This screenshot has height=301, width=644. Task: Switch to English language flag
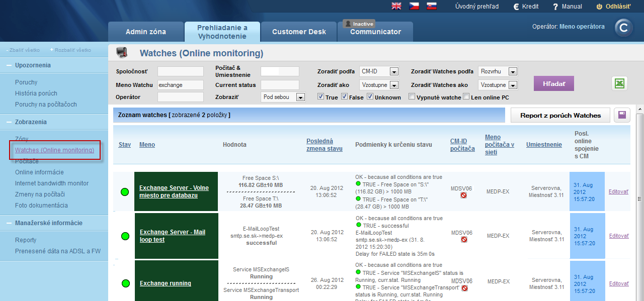pyautogui.click(x=396, y=7)
